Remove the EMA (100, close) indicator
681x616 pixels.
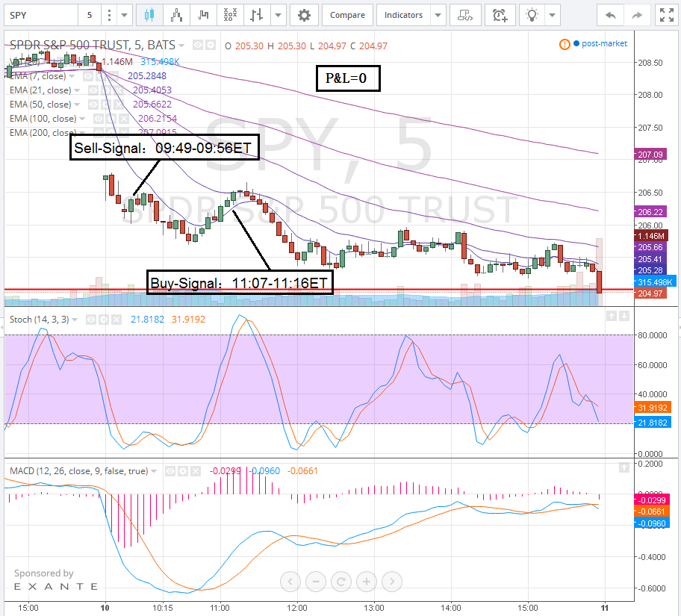[124, 119]
